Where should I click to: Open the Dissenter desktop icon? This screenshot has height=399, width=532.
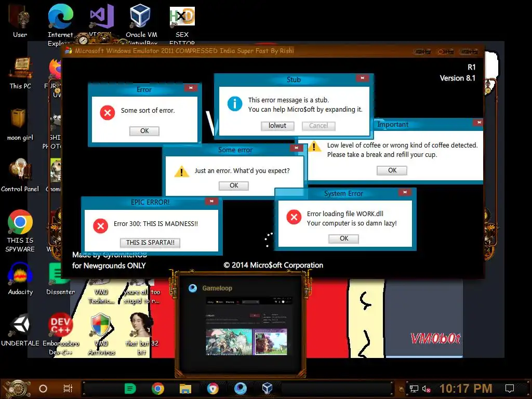click(60, 278)
